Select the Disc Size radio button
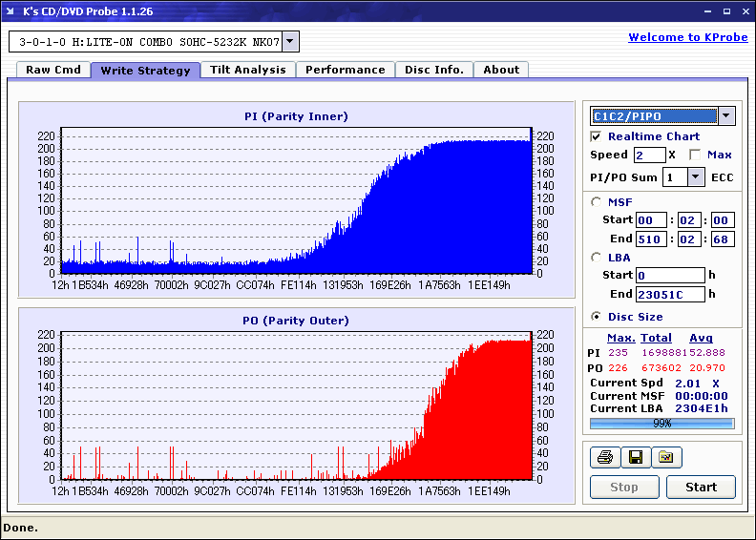Viewport: 756px width, 540px height. click(x=596, y=317)
